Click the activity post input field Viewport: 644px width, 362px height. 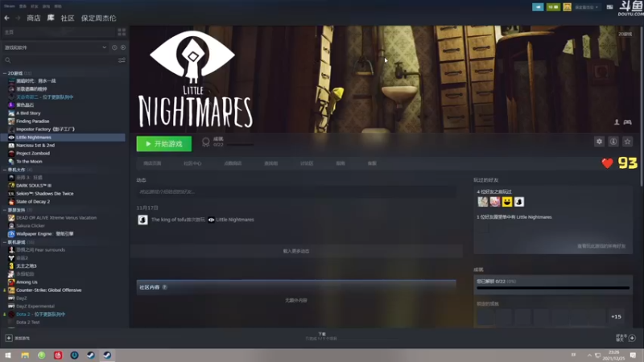click(296, 191)
